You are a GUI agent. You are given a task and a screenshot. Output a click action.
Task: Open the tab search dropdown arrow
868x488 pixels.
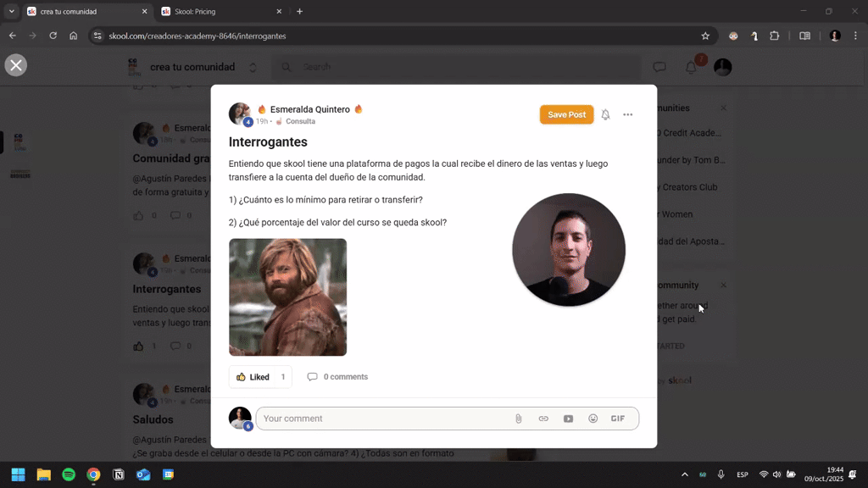[12, 11]
